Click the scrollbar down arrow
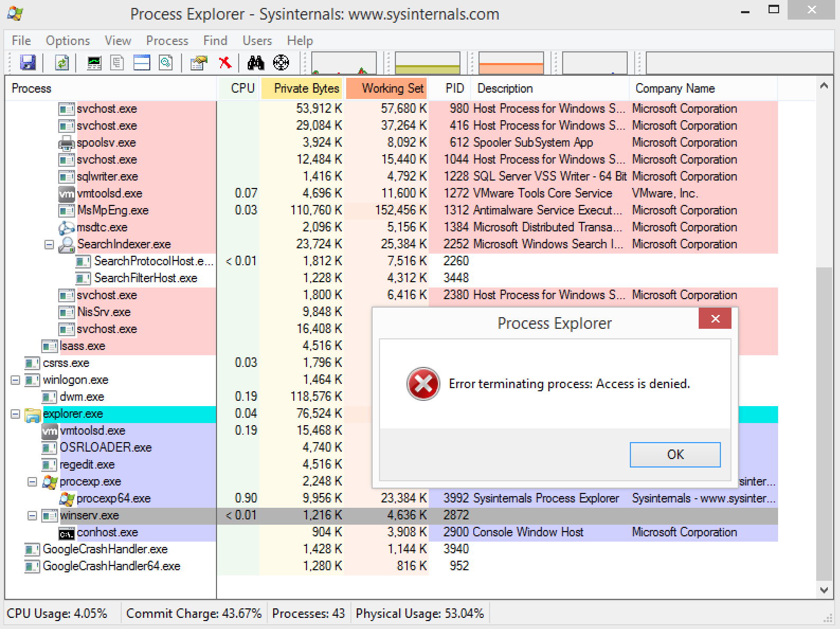 pyautogui.click(x=824, y=590)
